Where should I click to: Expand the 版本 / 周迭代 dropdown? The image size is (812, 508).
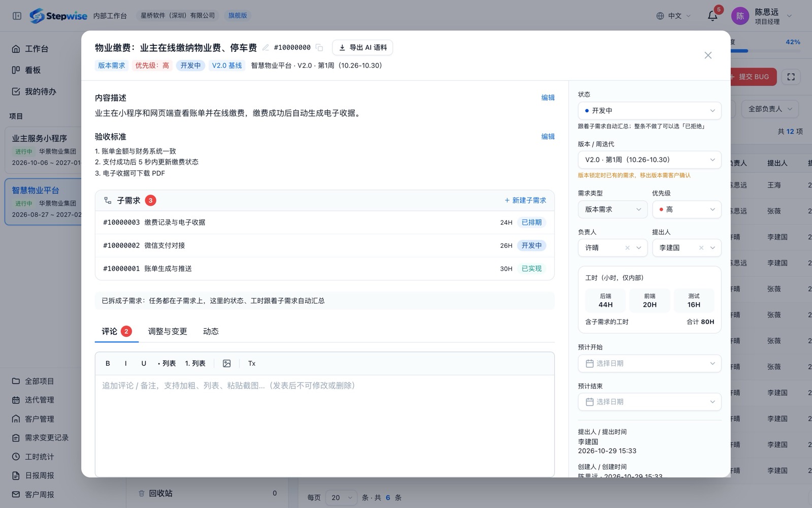[x=650, y=160]
